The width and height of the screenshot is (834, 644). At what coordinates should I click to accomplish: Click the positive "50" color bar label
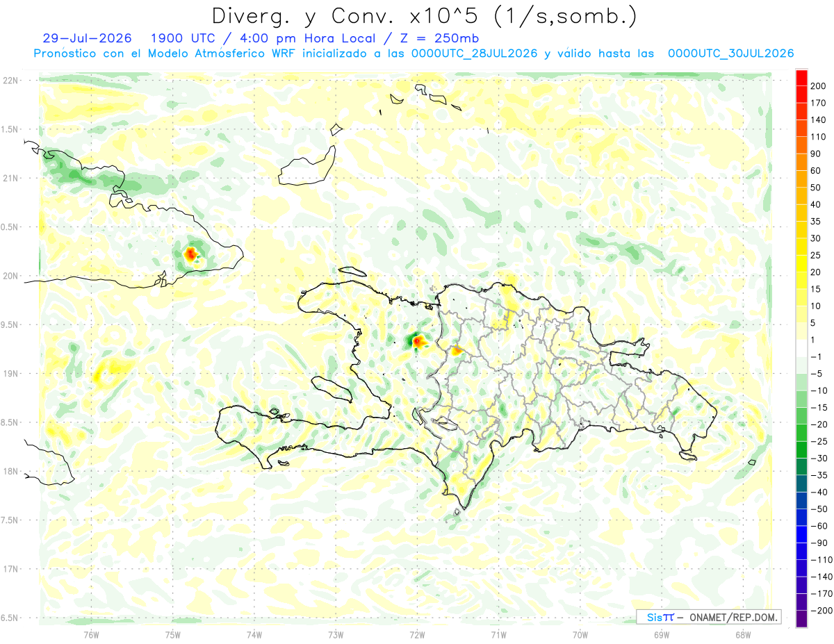click(x=816, y=188)
